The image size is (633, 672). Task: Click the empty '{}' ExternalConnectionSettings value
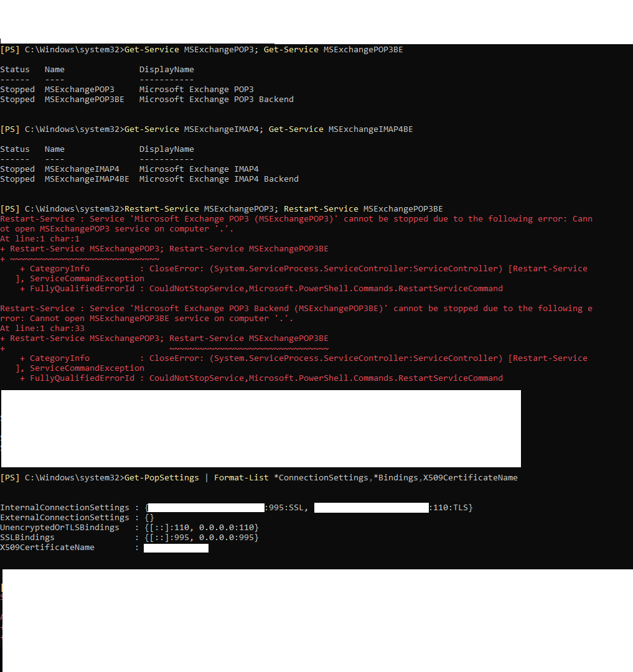click(x=149, y=518)
